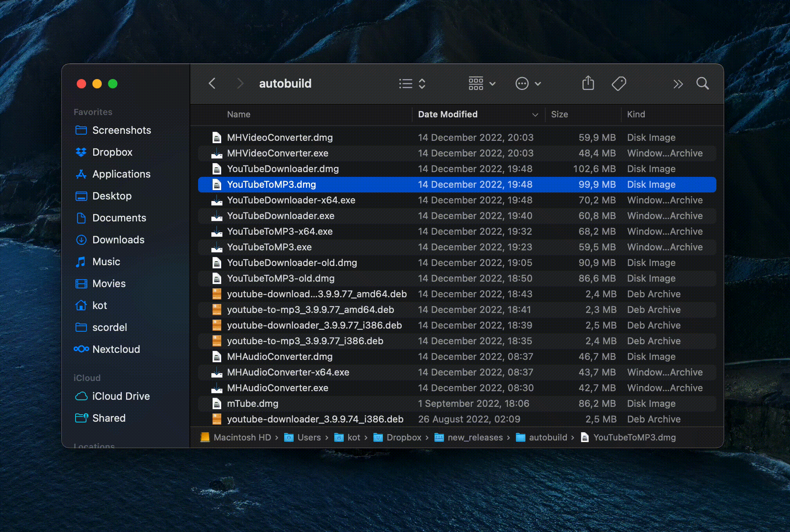Click the Downloads arrow-circle icon
790x532 pixels.
(81, 240)
